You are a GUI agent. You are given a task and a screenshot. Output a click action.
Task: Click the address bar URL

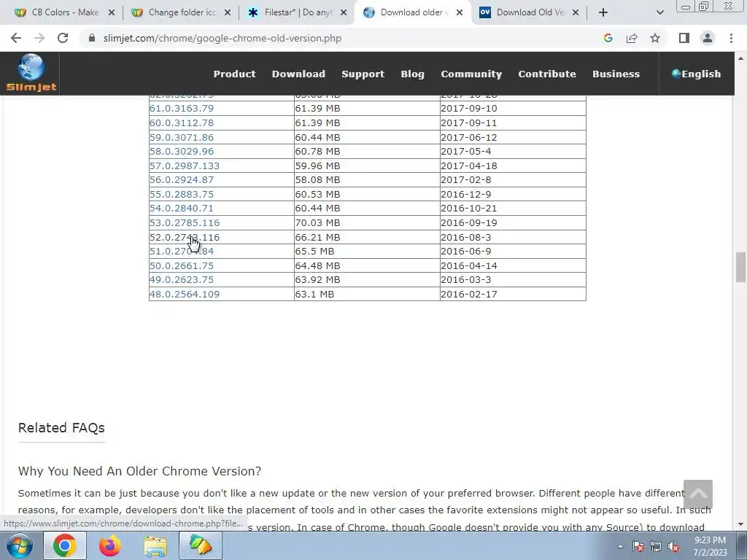click(222, 38)
